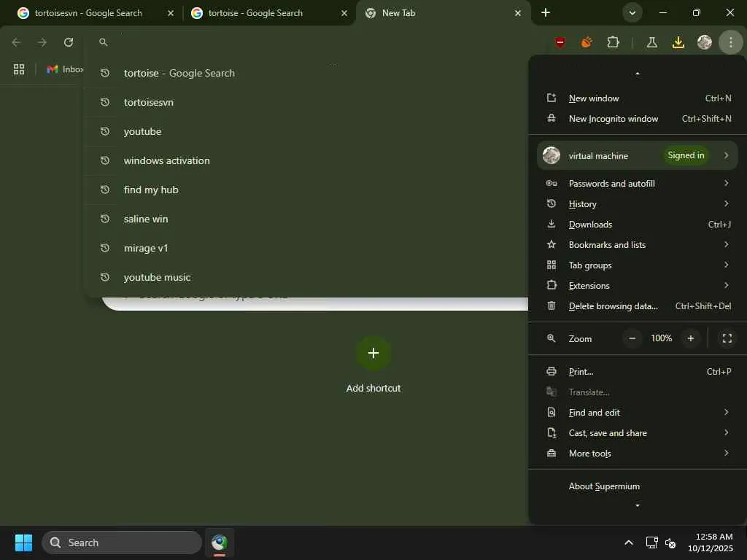747x560 pixels.
Task: Expand the Tab groups submenu
Action: click(638, 265)
